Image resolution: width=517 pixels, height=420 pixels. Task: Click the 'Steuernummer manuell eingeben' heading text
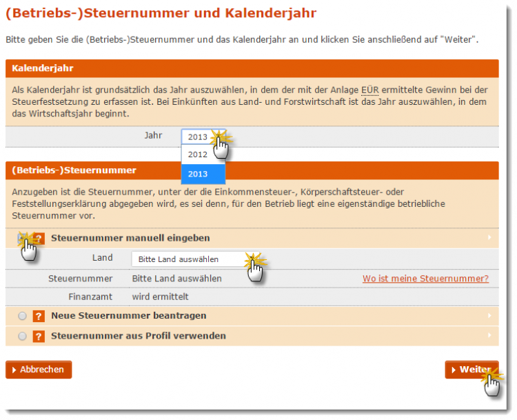click(x=130, y=238)
